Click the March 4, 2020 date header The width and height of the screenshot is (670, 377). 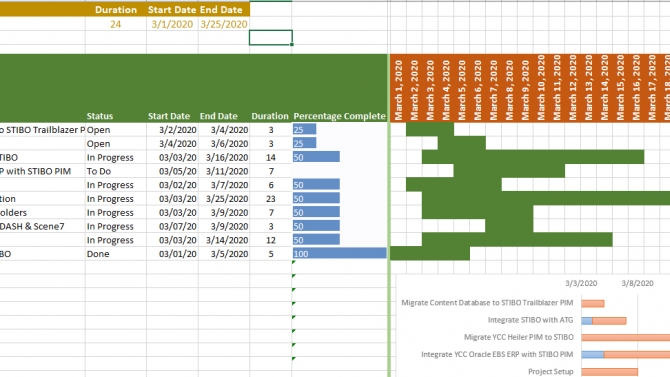446,90
